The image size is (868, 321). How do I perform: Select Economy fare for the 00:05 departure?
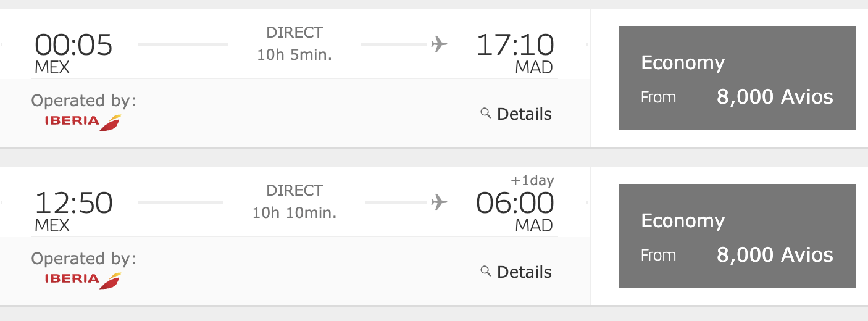(x=737, y=78)
